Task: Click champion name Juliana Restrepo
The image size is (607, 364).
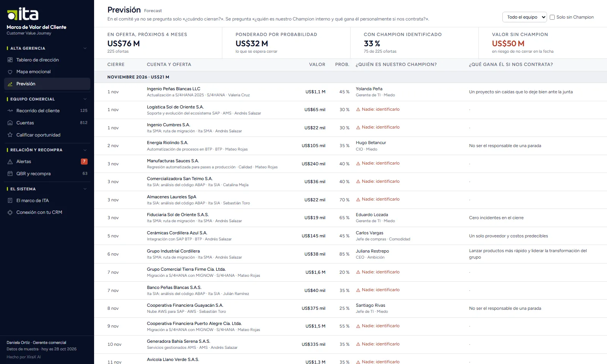Action: pos(372,251)
